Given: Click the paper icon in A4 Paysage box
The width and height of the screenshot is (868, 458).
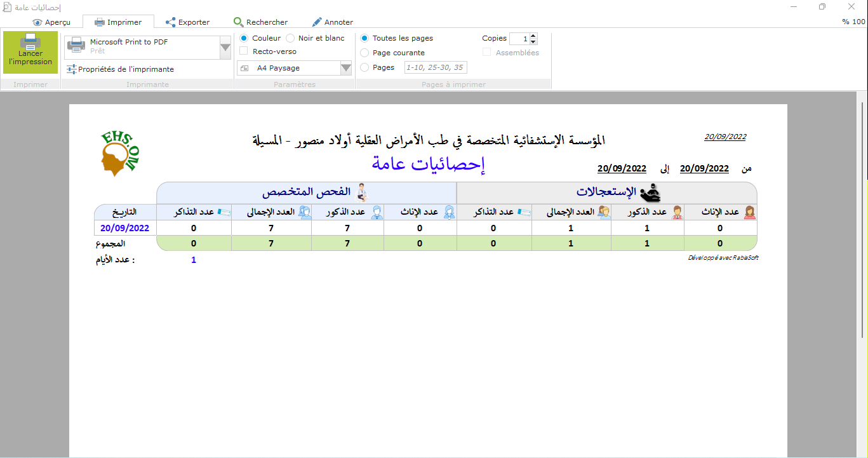Looking at the screenshot, I should pyautogui.click(x=244, y=68).
